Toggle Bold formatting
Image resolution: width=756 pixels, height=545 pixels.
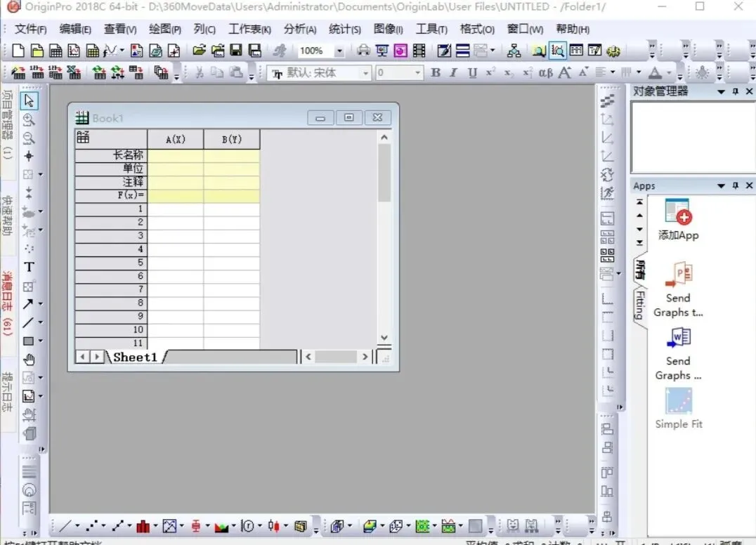pos(436,73)
